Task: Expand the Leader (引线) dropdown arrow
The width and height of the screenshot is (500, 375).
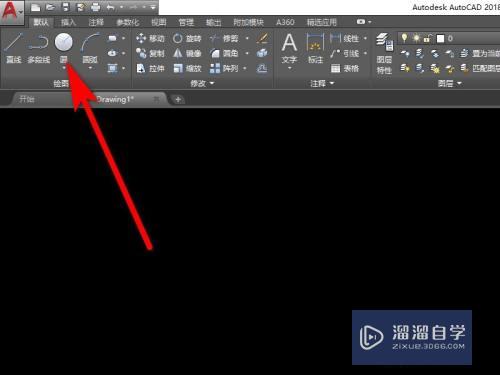Action: click(x=365, y=53)
